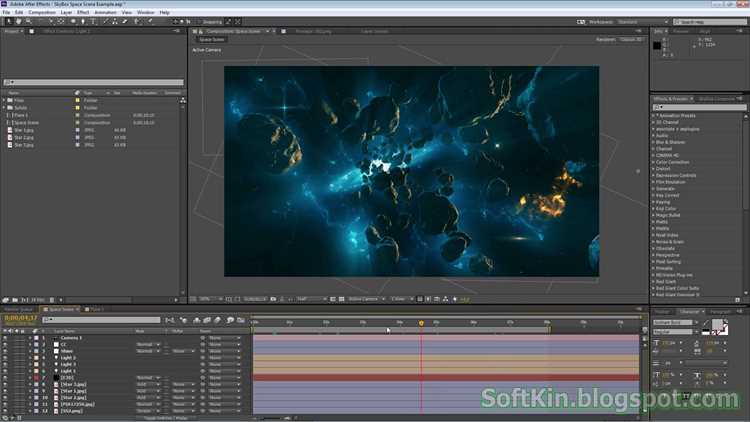Switch to the Space Scene timeline tab

click(61, 310)
